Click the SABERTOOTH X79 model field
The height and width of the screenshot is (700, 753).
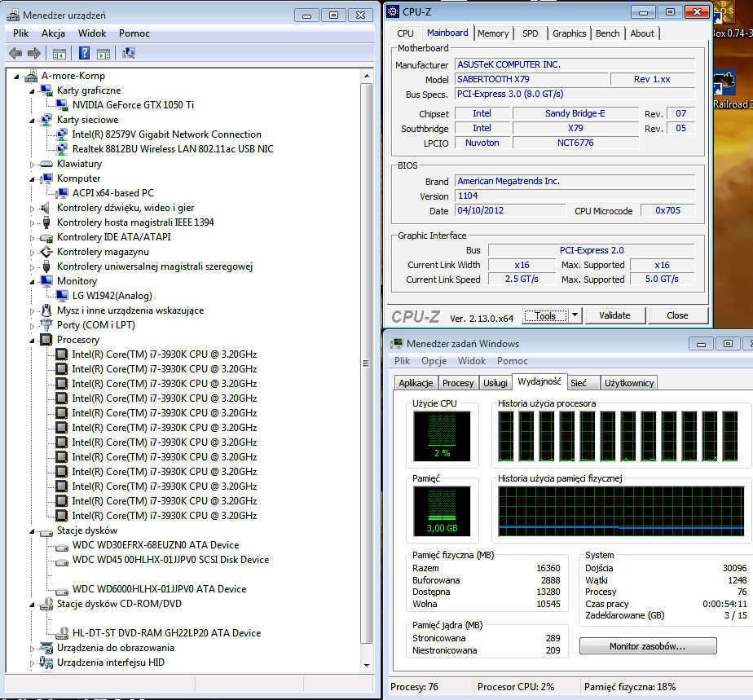click(531, 79)
